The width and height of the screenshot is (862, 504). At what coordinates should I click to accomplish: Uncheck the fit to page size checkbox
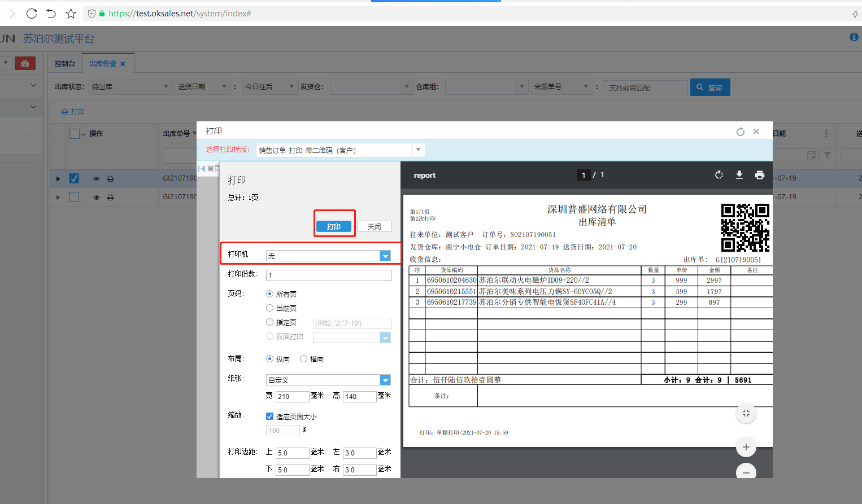(270, 417)
